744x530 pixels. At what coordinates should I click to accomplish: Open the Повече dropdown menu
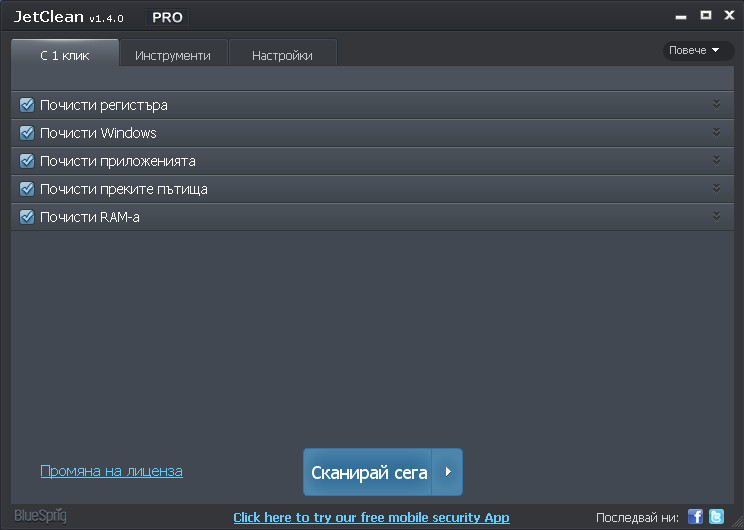coord(698,50)
